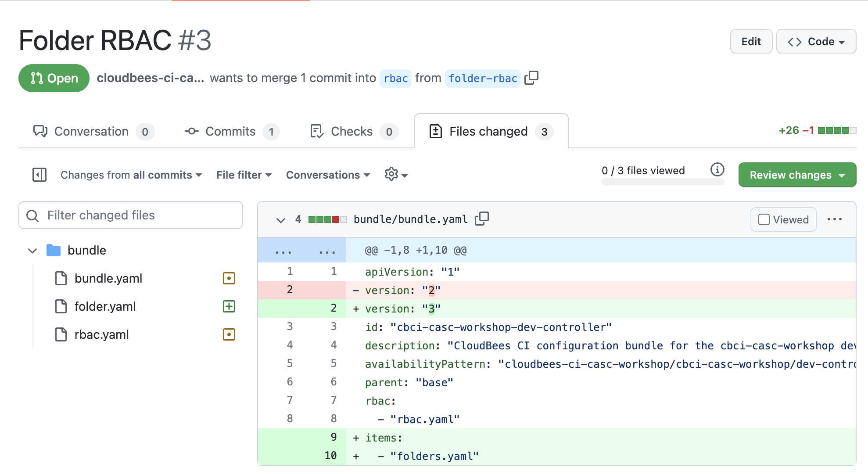Collapse the file tree sidebar panel

pyautogui.click(x=39, y=174)
